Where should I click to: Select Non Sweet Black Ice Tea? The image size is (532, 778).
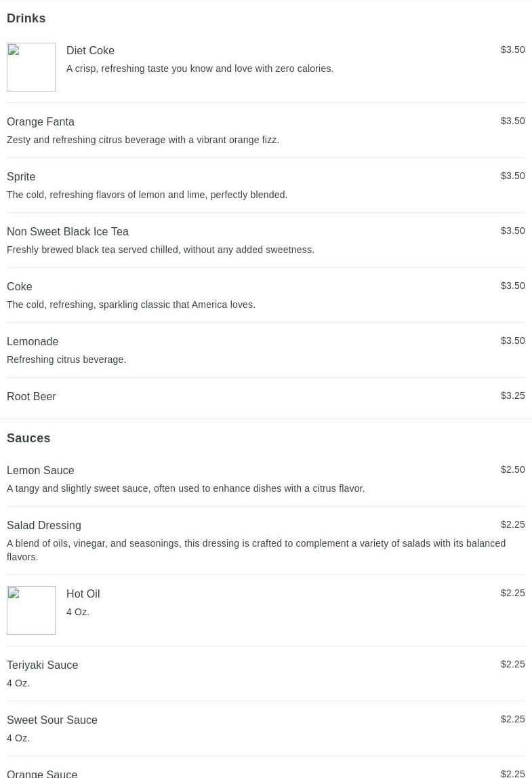[x=68, y=231]
